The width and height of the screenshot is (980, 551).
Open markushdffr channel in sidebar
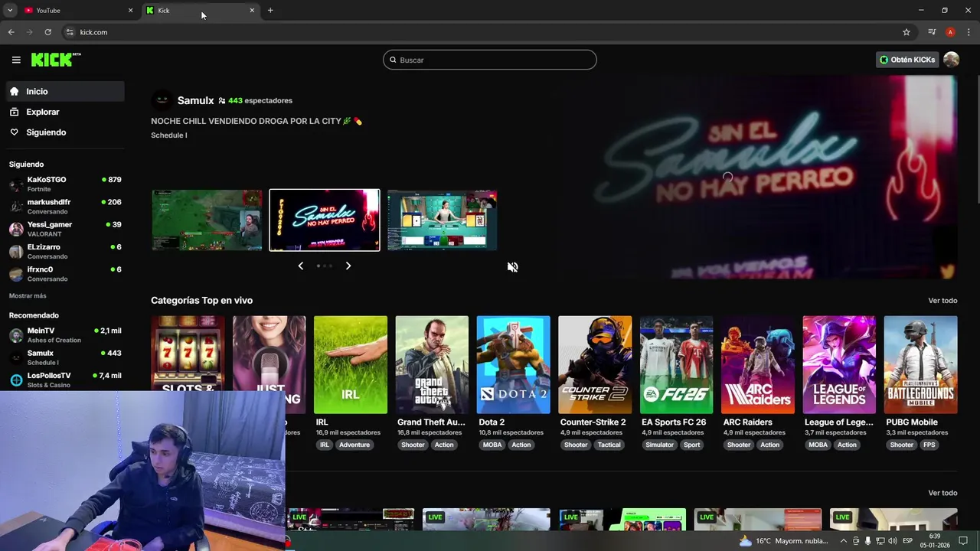65,207
